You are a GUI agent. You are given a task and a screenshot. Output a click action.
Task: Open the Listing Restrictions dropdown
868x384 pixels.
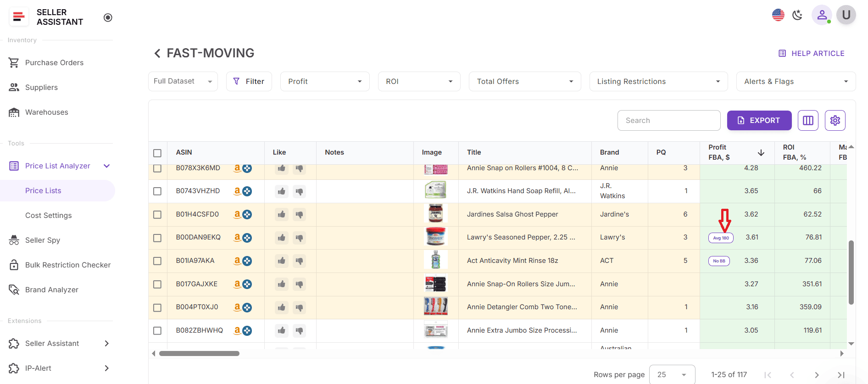pyautogui.click(x=658, y=82)
